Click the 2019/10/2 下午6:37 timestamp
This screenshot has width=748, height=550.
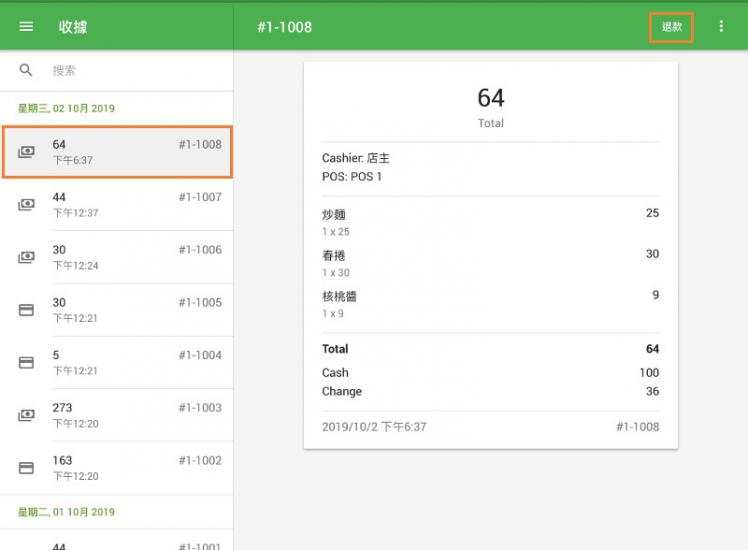(x=374, y=426)
